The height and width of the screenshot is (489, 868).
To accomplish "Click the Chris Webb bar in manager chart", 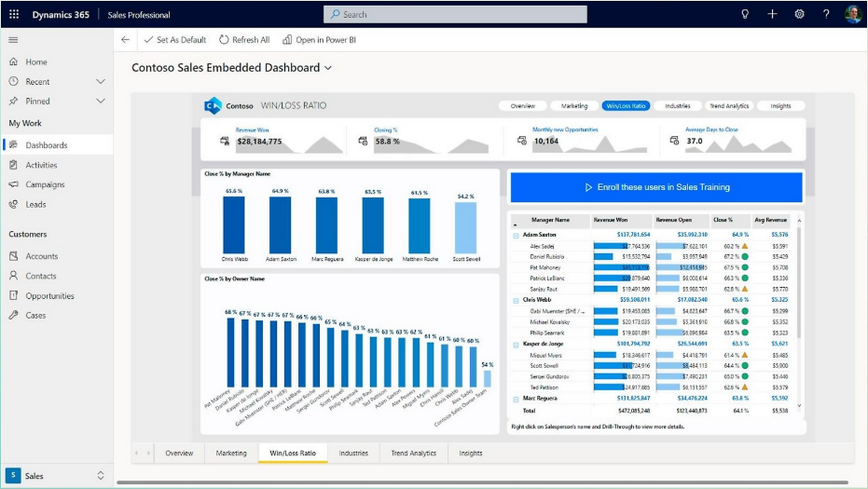I will coord(234,224).
